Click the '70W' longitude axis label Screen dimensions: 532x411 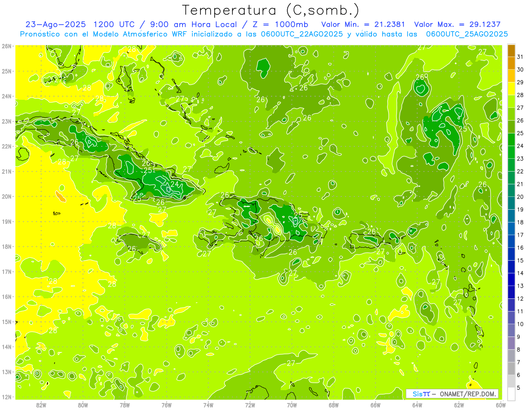292,405
